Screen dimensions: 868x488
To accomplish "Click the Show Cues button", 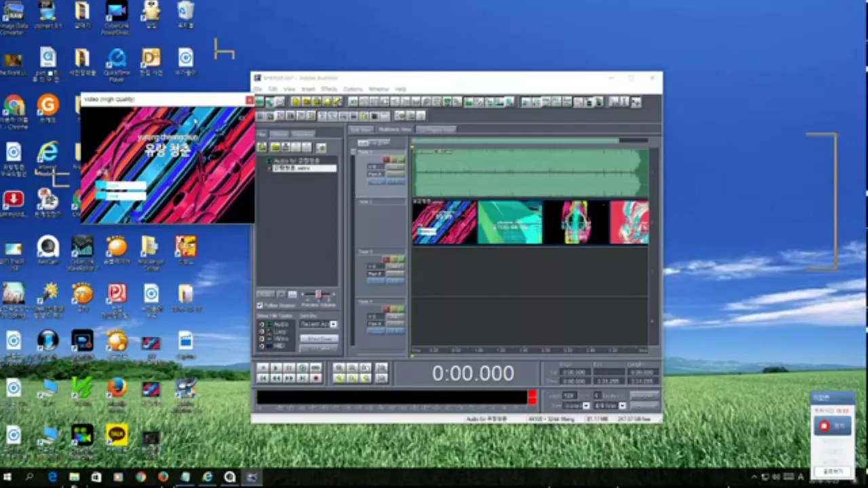I will 319,338.
